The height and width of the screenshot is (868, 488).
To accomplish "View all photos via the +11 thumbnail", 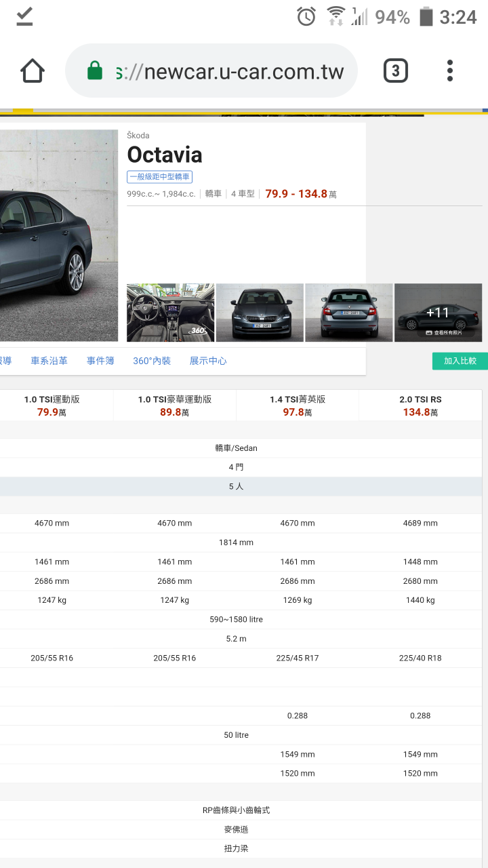I will pyautogui.click(x=439, y=313).
